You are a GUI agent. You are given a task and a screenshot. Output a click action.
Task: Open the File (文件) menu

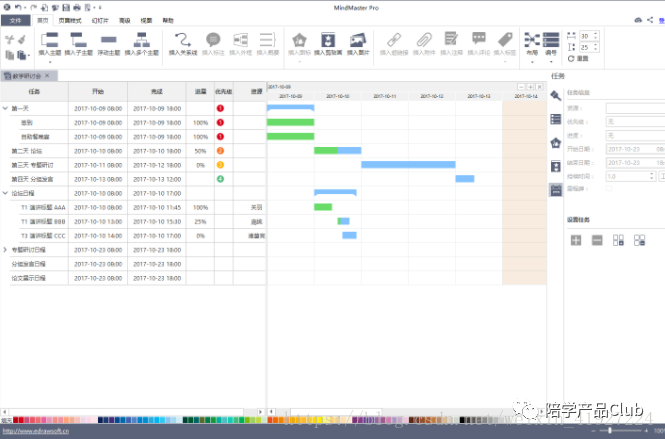15,20
